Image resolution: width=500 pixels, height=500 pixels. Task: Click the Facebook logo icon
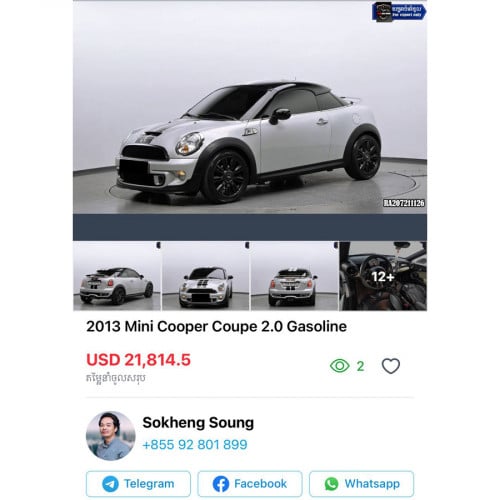click(x=221, y=484)
